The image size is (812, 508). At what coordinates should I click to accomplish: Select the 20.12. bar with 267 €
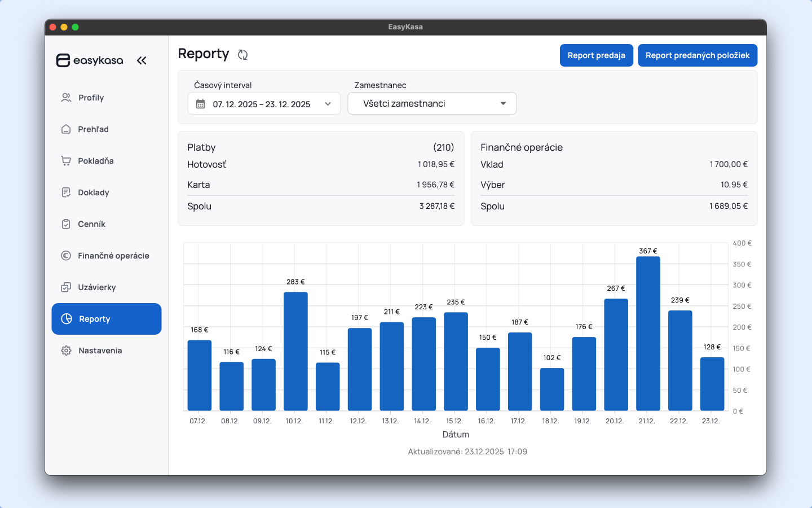click(x=616, y=354)
